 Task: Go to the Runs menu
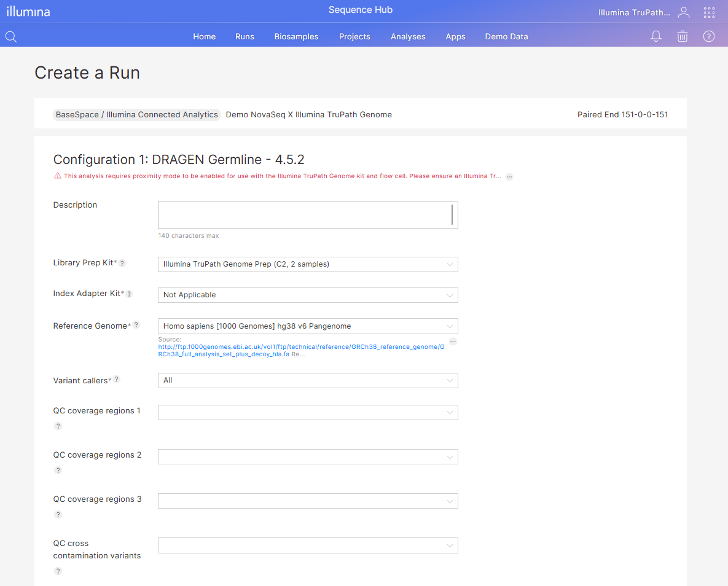click(245, 37)
